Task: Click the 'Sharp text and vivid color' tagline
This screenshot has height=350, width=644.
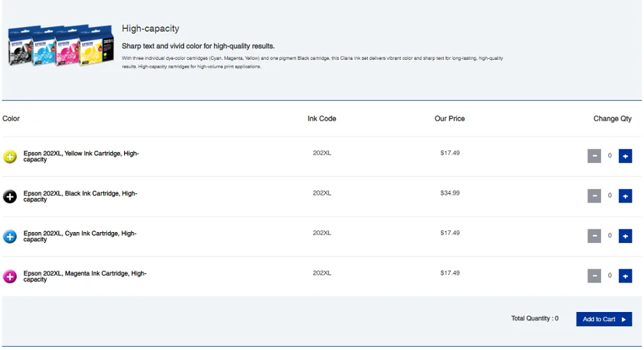Action: point(198,46)
